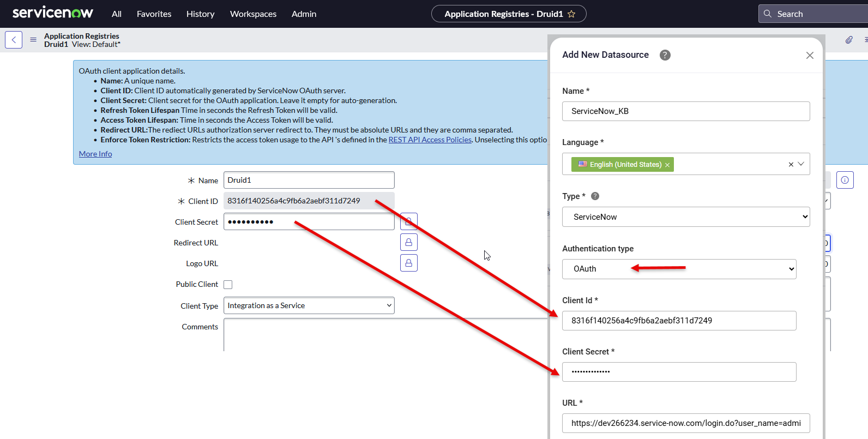This screenshot has width=868, height=439.
Task: Click the datasource Name field ServiceNow_KB
Action: click(x=685, y=111)
